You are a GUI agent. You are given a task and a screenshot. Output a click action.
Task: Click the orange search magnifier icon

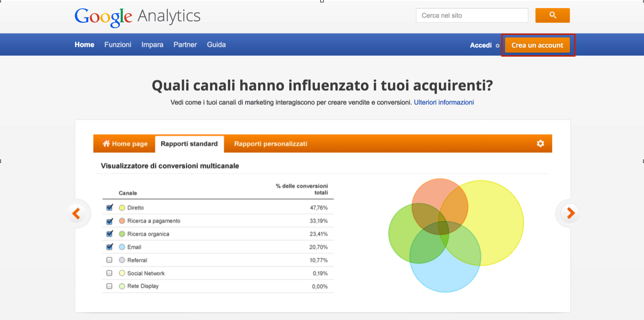pos(552,15)
